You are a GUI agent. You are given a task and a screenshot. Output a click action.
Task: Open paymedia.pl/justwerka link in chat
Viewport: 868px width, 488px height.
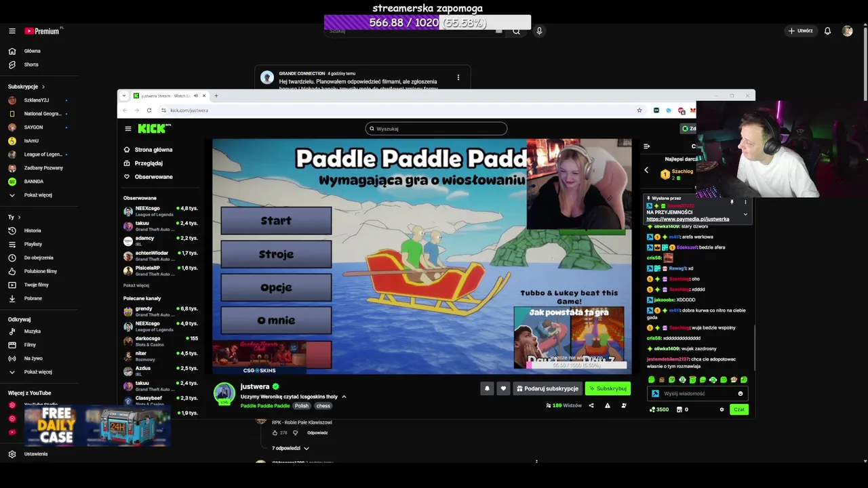[x=688, y=220]
